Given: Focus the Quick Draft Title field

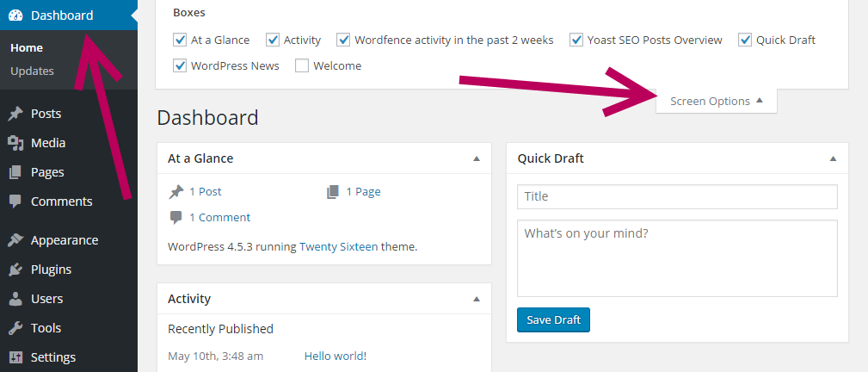Looking at the screenshot, I should click(677, 197).
